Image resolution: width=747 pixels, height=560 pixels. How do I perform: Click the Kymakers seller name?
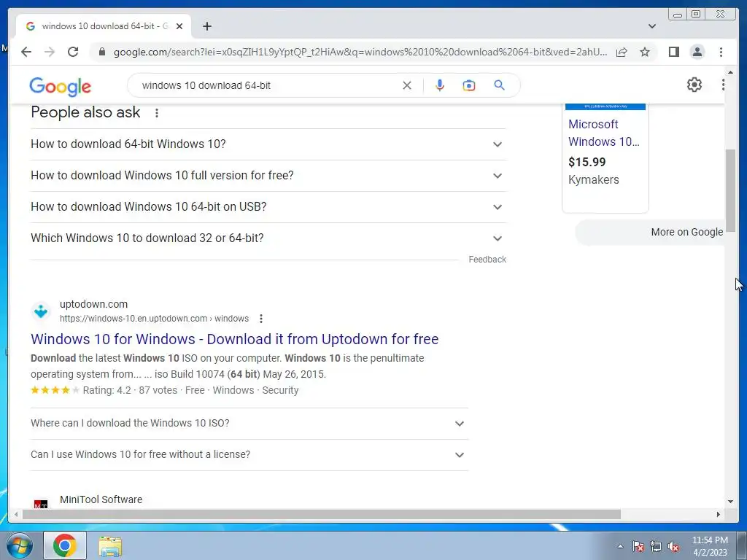click(x=594, y=180)
